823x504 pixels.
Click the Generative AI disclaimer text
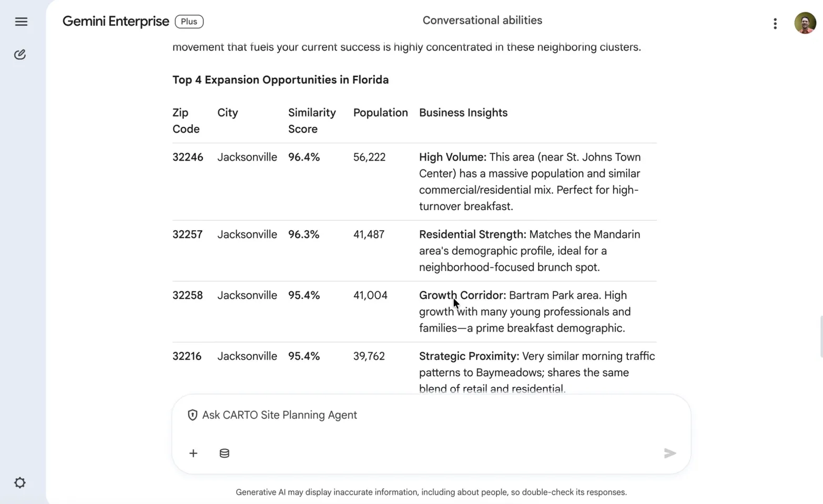tap(431, 492)
